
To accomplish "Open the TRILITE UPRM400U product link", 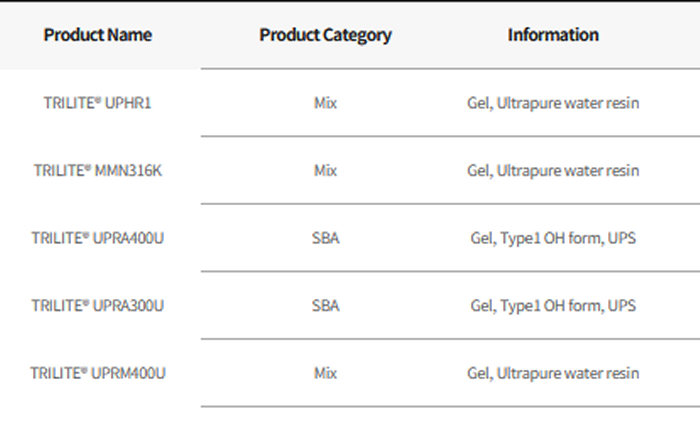I will [97, 373].
